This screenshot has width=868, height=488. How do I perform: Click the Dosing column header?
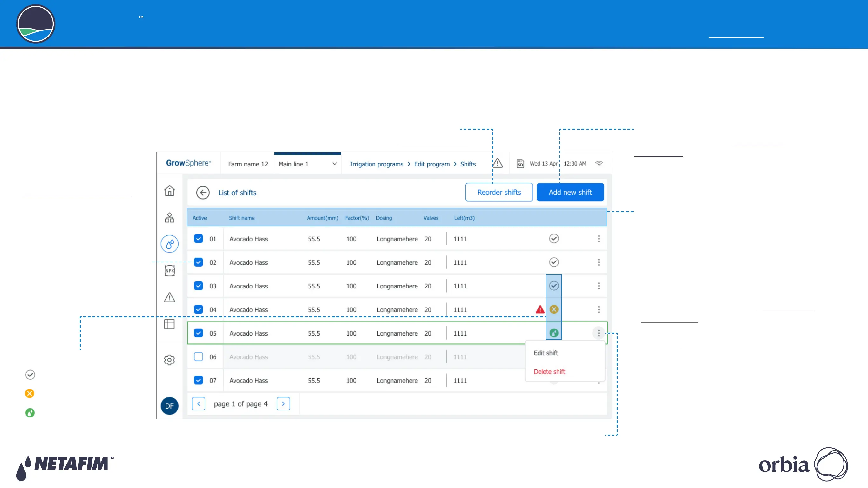pyautogui.click(x=384, y=218)
